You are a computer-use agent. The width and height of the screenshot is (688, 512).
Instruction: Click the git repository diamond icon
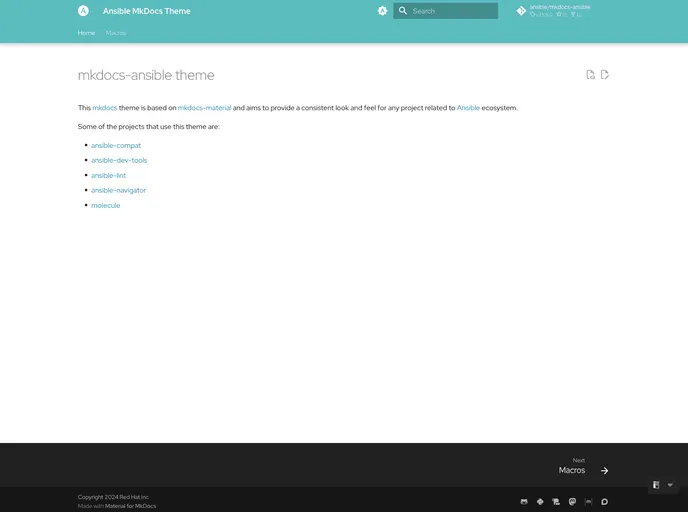point(521,11)
